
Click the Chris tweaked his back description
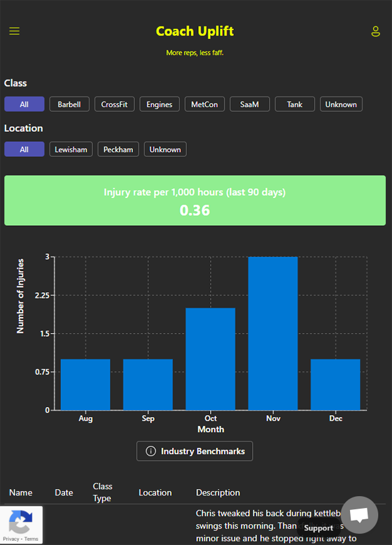[276, 526]
